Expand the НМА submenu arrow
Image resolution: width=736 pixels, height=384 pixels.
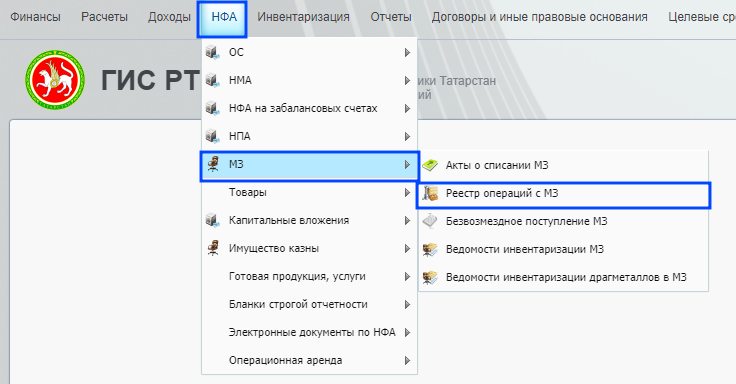[407, 81]
